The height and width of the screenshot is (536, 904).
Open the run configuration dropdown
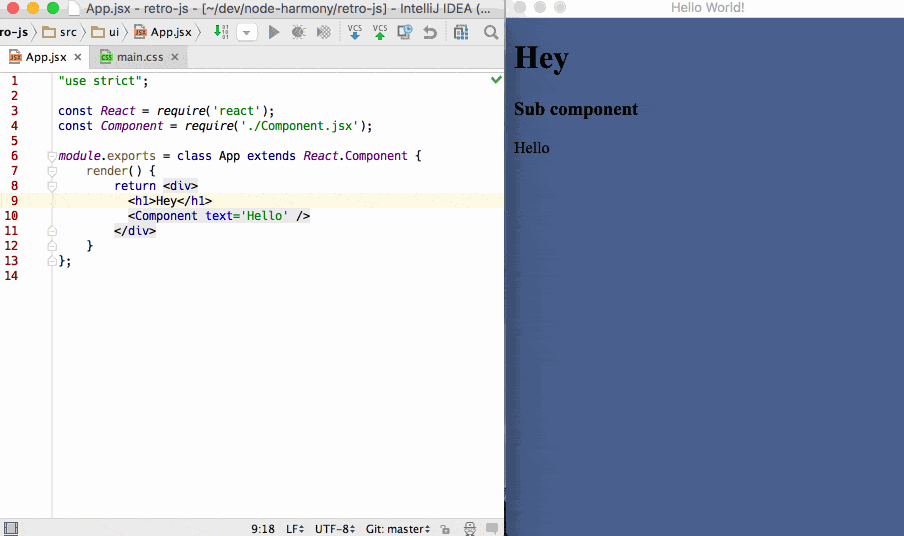click(246, 32)
